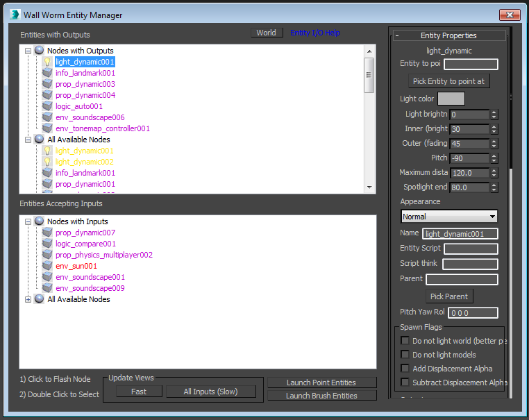Click cube icon next to prop_dynamic004
This screenshot has width=529, height=420.
click(47, 95)
